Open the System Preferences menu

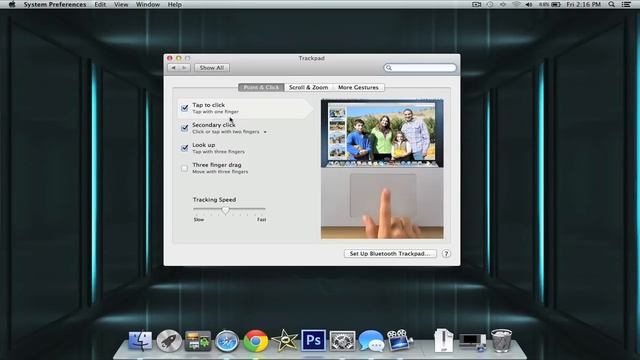[x=55, y=4]
